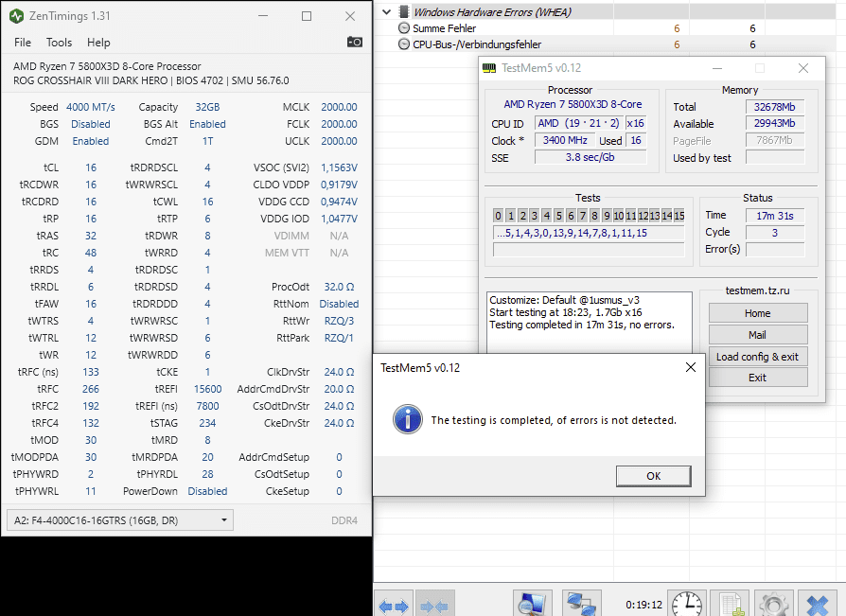Image resolution: width=846 pixels, height=616 pixels.
Task: Open the sensor-search monitor with magnifier icon
Action: coord(533,604)
